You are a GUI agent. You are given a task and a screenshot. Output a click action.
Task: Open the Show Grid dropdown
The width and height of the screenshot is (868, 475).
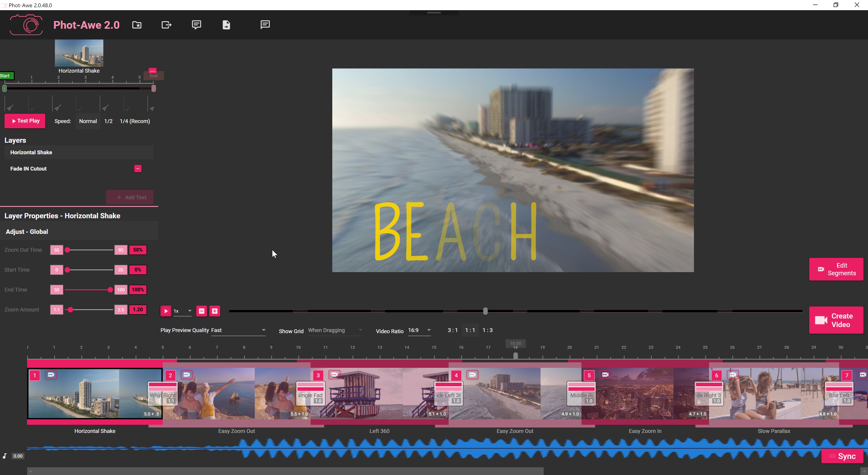coord(335,330)
